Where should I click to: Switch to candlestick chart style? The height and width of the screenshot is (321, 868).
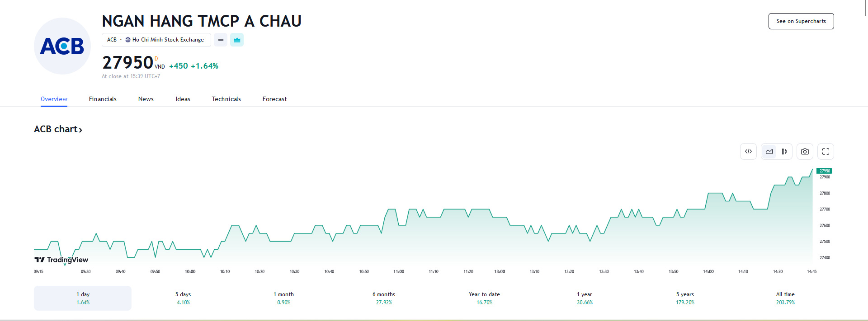pos(784,152)
